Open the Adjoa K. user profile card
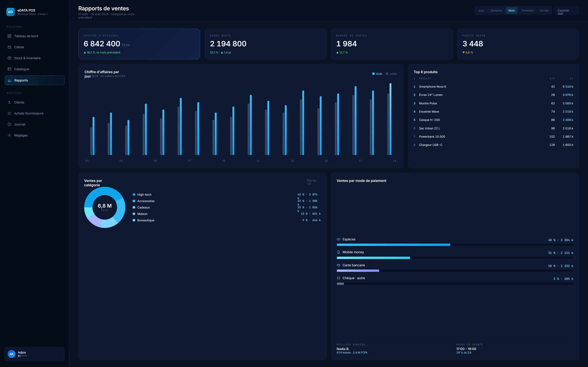 (34, 354)
